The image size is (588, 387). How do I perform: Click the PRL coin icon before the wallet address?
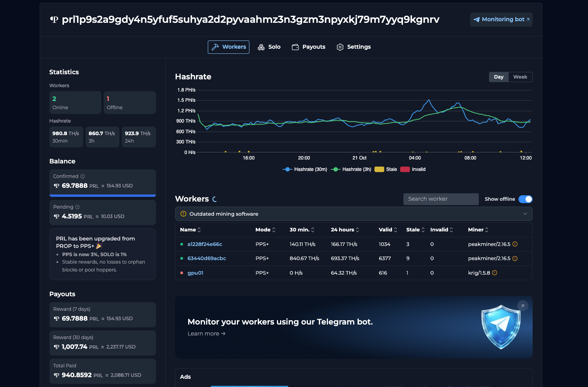point(54,20)
